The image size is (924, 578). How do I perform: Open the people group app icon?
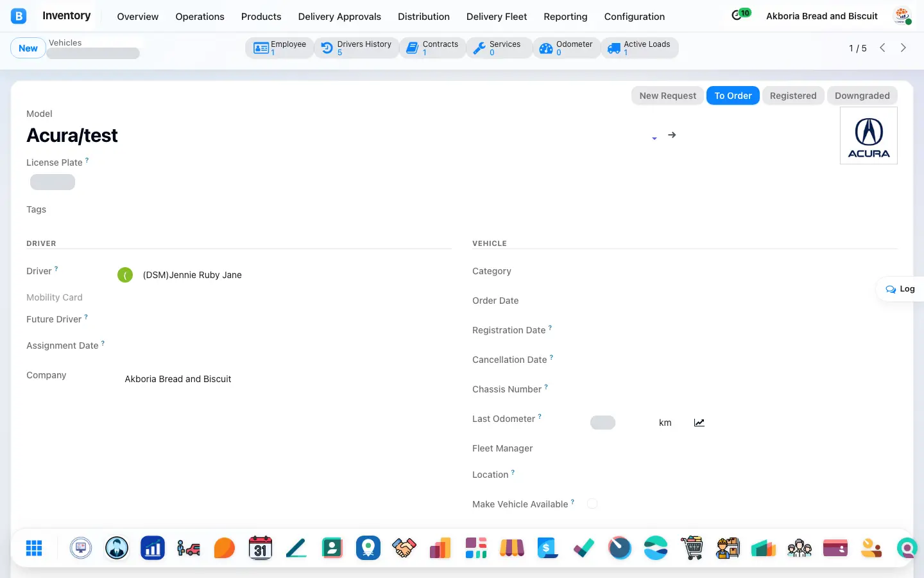tap(800, 548)
